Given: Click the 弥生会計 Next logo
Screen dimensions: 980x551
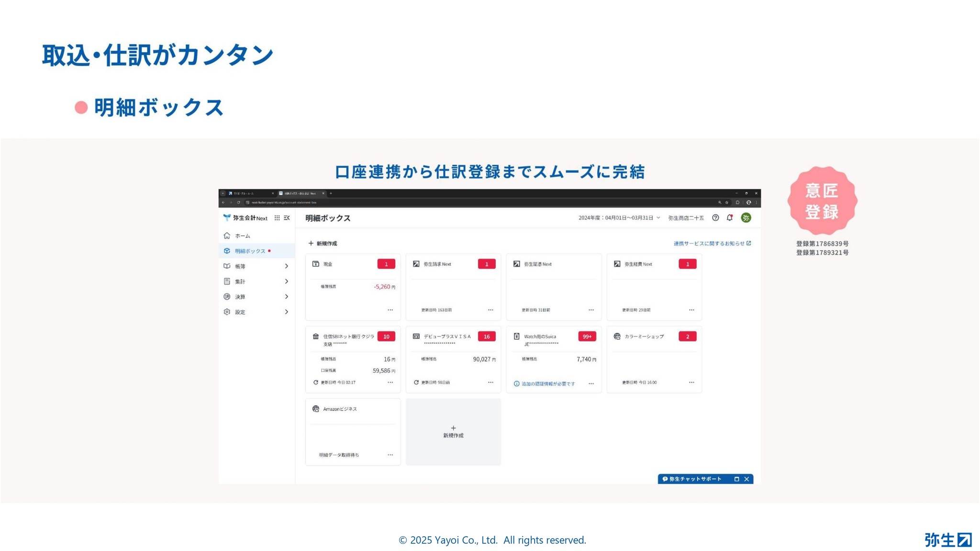Looking at the screenshot, I should tap(245, 218).
